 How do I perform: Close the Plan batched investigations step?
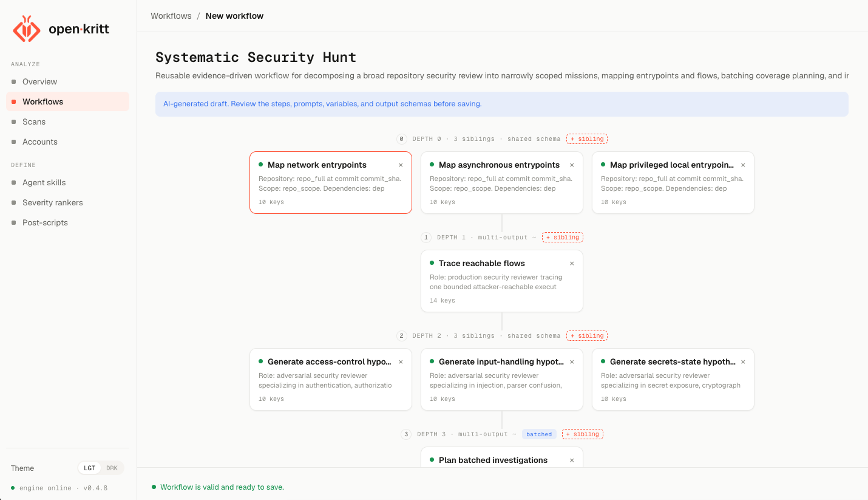(x=572, y=461)
